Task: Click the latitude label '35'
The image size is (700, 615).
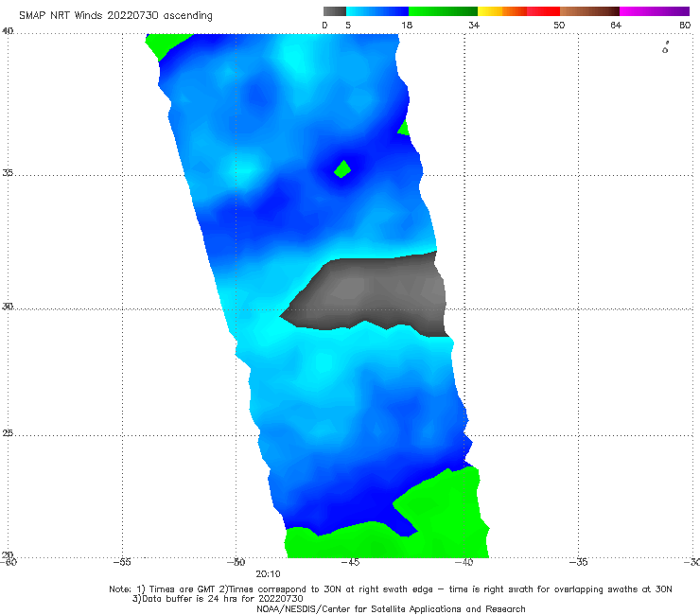Action: click(x=8, y=172)
